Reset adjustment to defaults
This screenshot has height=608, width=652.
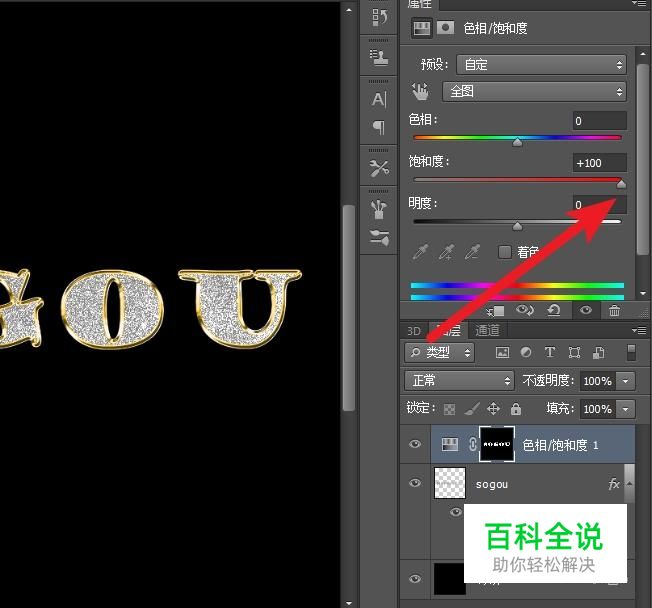click(x=554, y=310)
